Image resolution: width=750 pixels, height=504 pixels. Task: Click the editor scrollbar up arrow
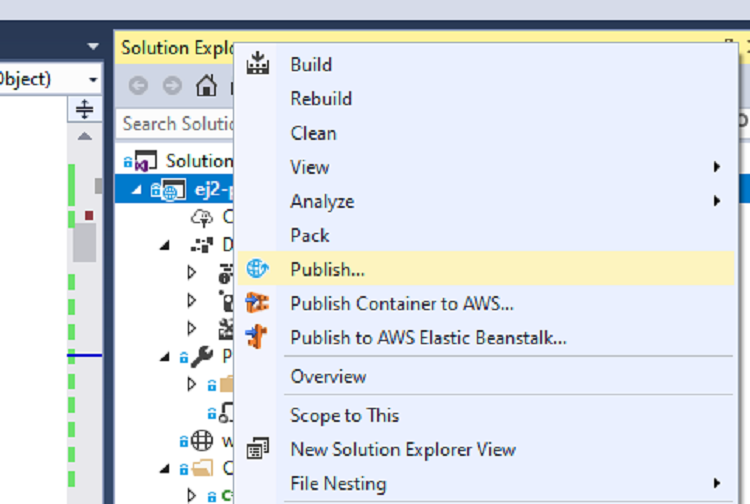tap(85, 136)
